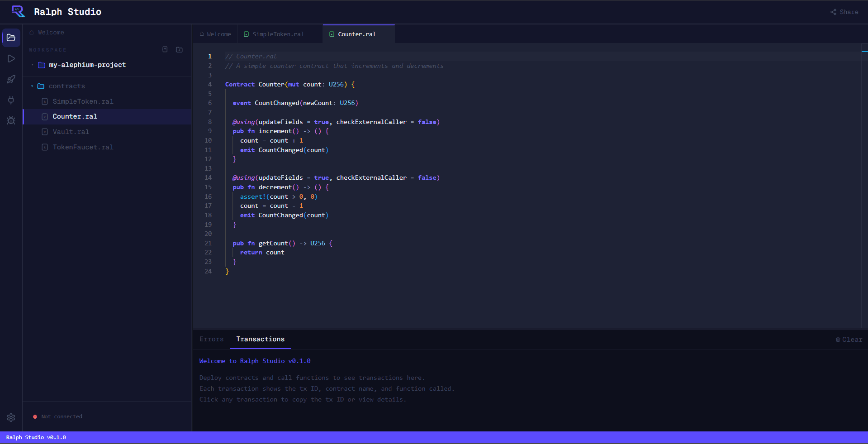Open TokenFaucet.ral in the file tree

(83, 147)
